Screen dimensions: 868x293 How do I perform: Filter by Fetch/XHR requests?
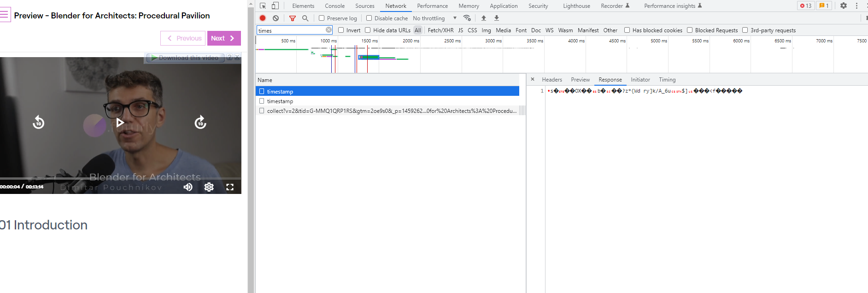(440, 30)
